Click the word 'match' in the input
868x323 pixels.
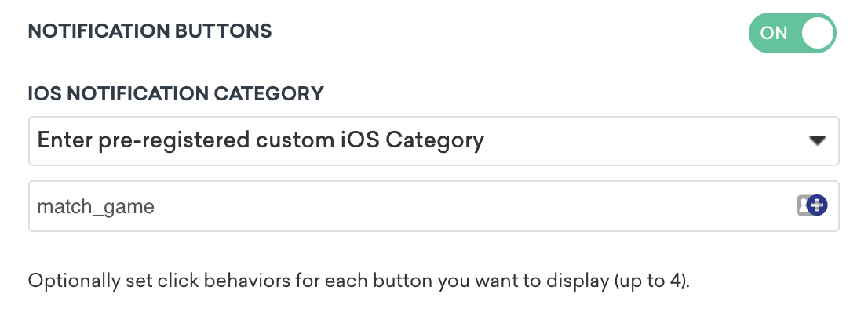click(62, 207)
